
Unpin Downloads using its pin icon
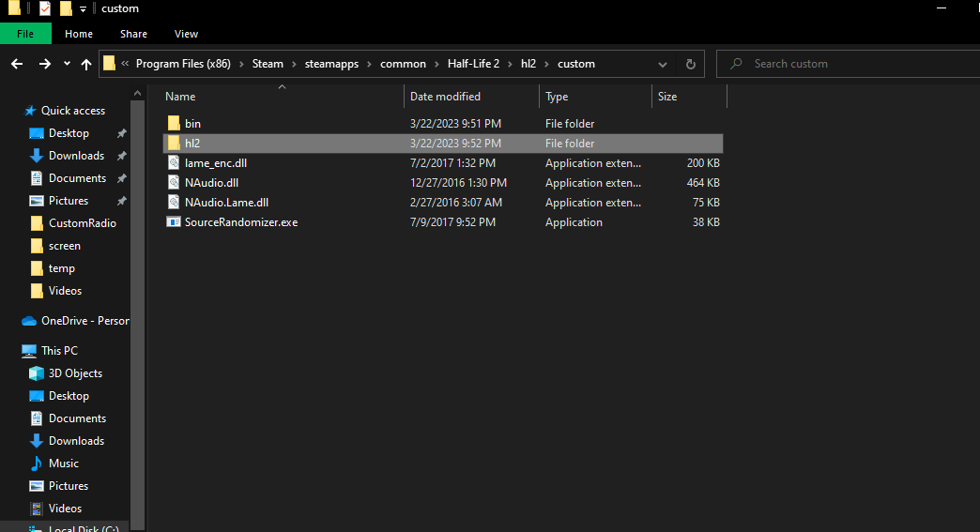[x=122, y=156]
